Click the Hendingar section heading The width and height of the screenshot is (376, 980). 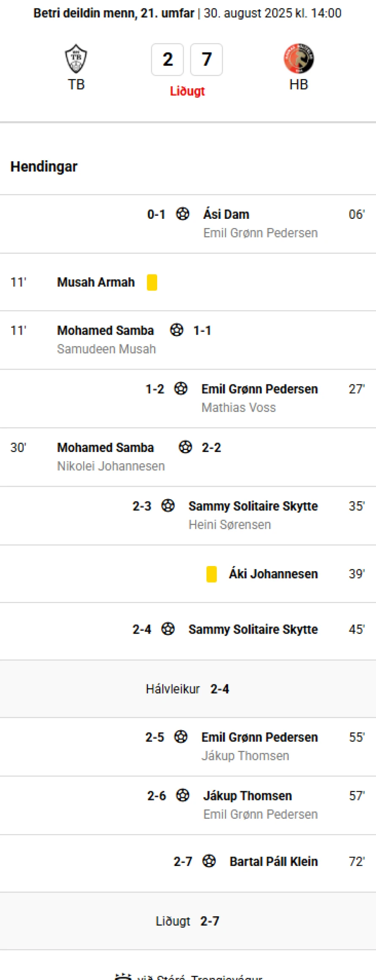44,166
